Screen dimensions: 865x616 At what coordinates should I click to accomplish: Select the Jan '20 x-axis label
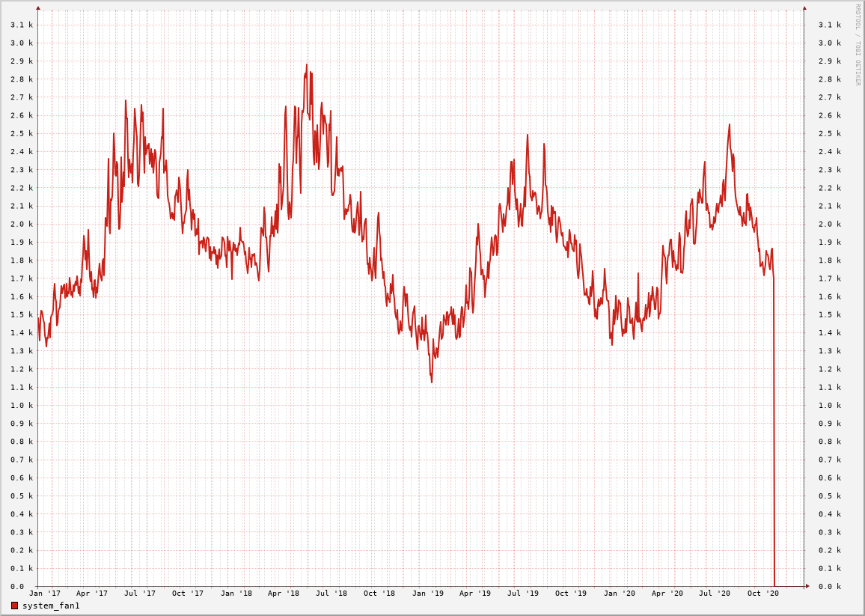click(x=619, y=594)
